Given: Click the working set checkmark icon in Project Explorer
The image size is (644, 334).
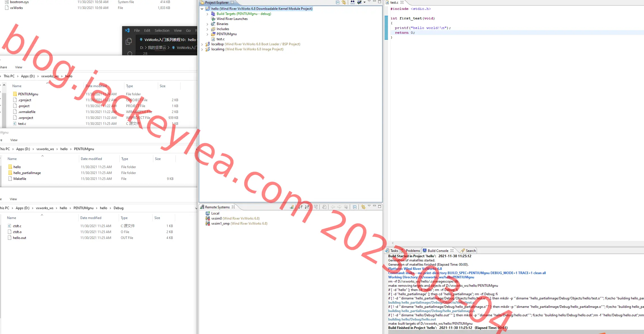Looking at the screenshot, I should 359,2.
